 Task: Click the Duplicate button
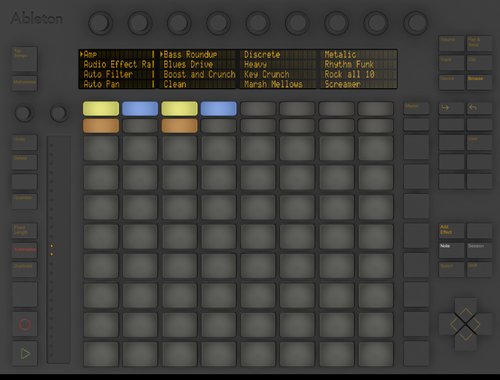[x=25, y=270]
